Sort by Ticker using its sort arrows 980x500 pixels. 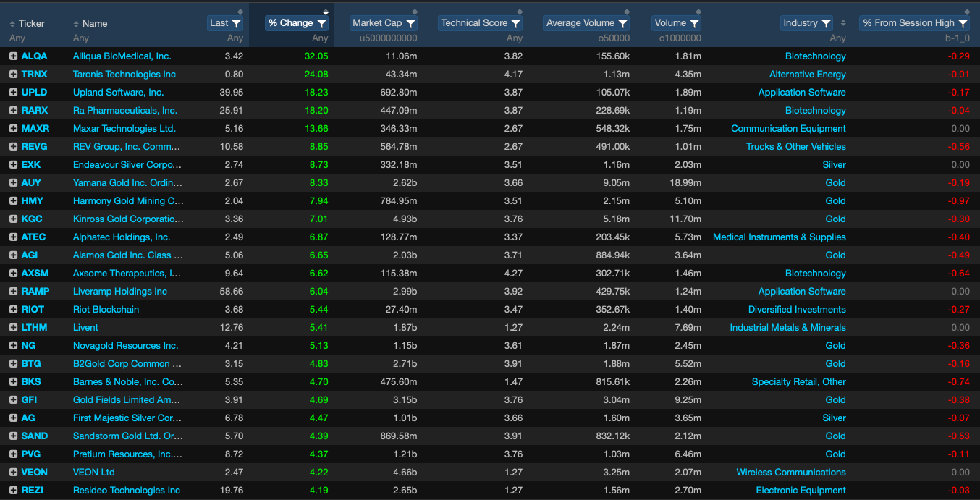(13, 24)
